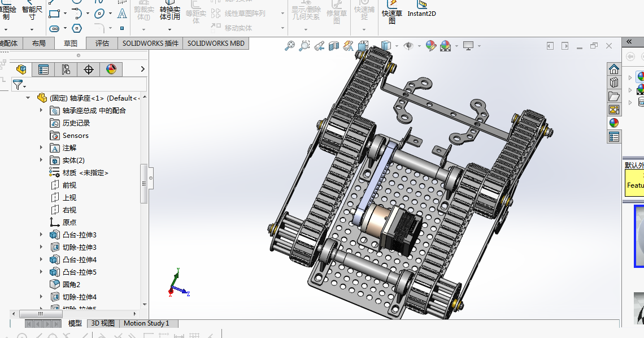This screenshot has width=644, height=338.
Task: Click the Zoom to Area icon
Action: (304, 46)
